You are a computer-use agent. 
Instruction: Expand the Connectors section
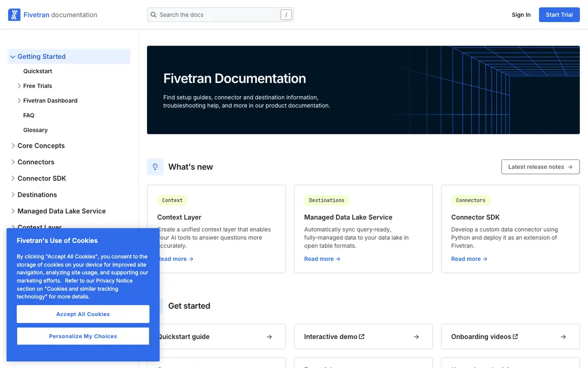point(13,162)
